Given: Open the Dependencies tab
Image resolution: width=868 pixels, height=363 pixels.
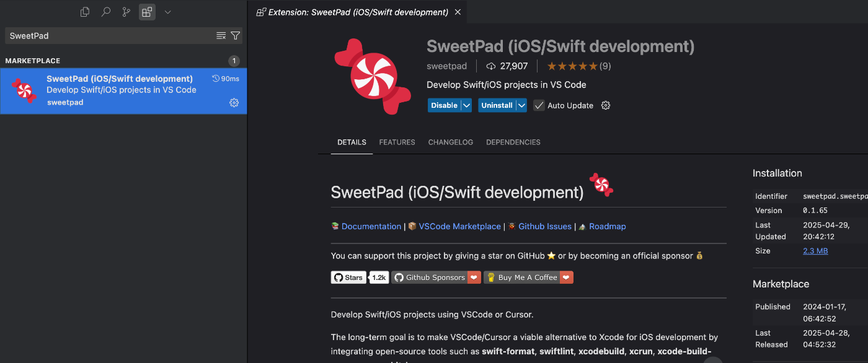Looking at the screenshot, I should coord(513,142).
